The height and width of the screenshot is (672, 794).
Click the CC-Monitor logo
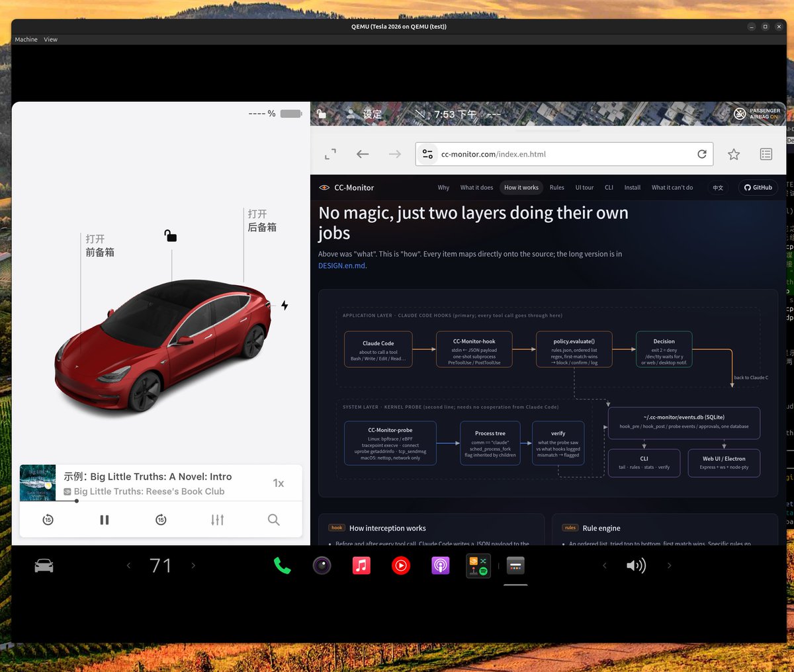coord(346,188)
